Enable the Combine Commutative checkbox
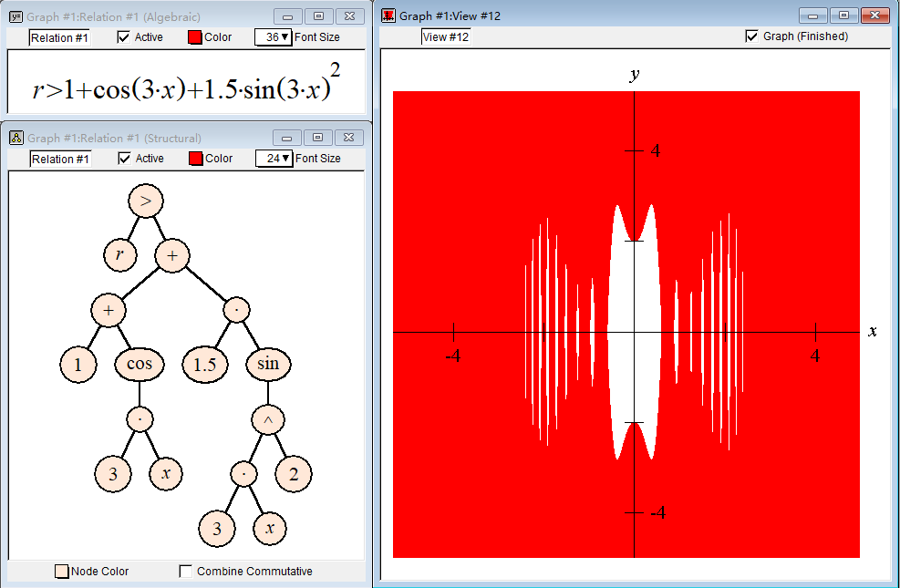Viewport: 900px width, 588px height. (x=185, y=572)
